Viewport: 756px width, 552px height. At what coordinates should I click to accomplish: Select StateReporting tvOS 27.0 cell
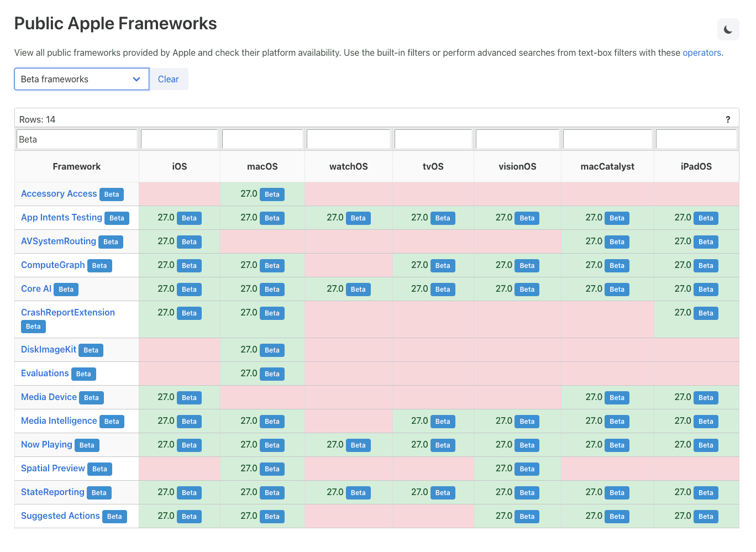pos(433,492)
